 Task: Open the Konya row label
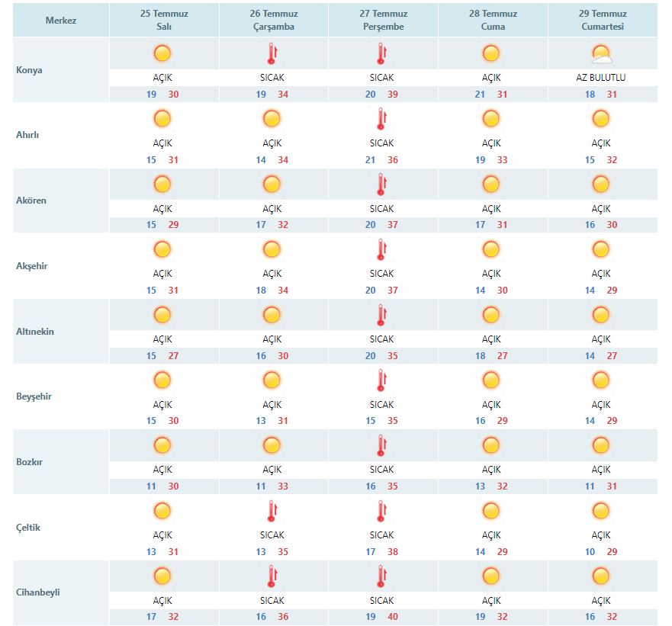(30, 70)
